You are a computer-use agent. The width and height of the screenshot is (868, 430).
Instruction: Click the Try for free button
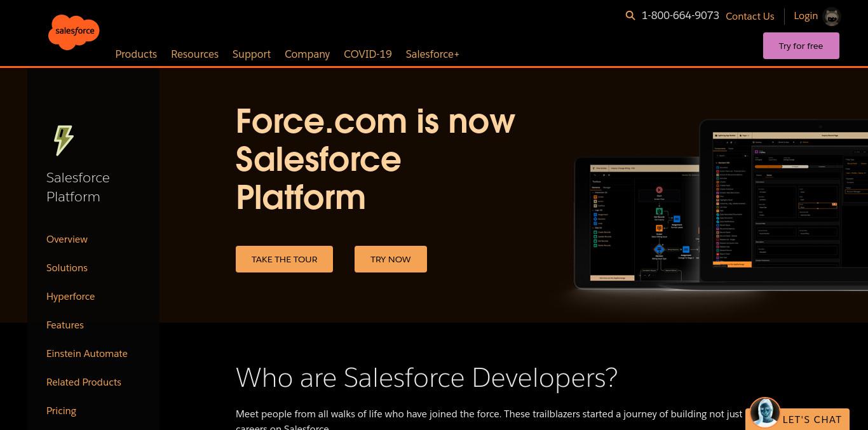tap(801, 46)
